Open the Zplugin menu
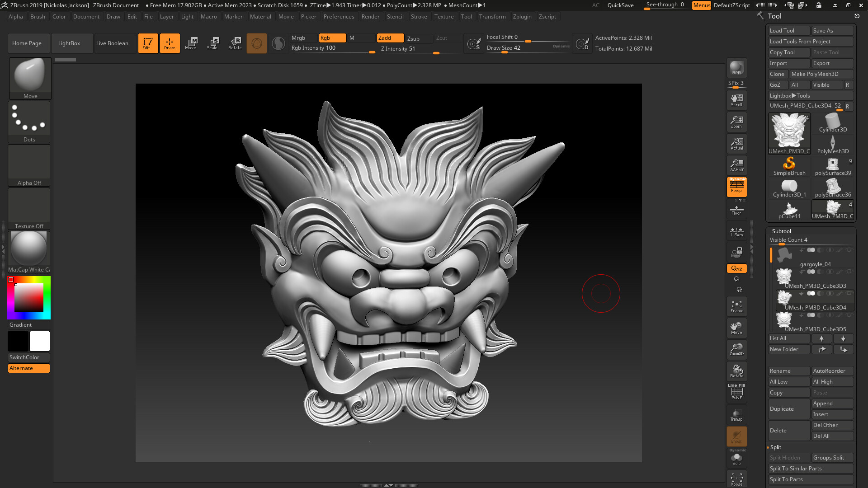868x488 pixels. [522, 17]
